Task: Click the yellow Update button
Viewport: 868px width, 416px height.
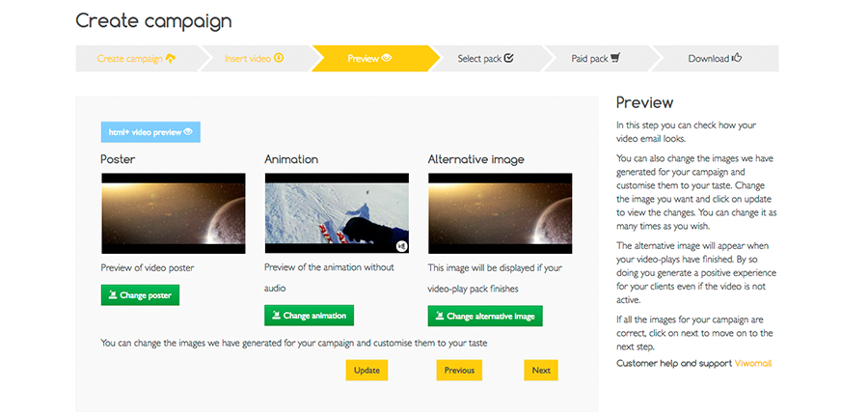Action: tap(366, 370)
